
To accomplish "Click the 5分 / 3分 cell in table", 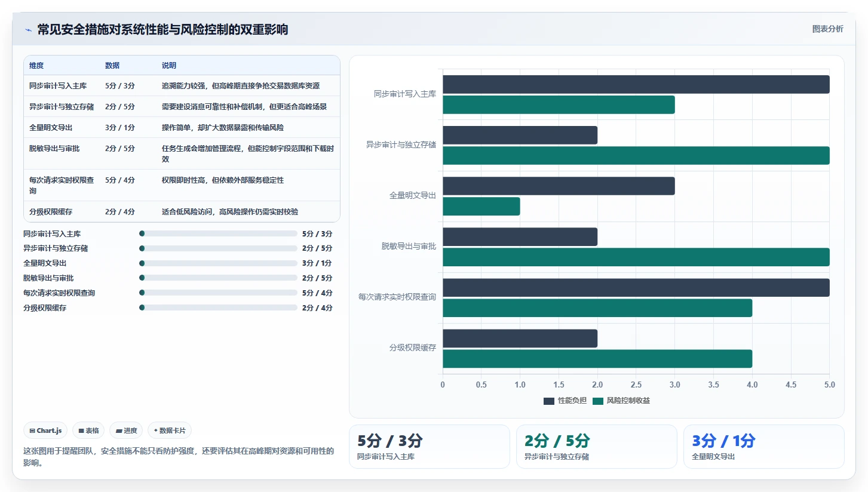I will (120, 85).
